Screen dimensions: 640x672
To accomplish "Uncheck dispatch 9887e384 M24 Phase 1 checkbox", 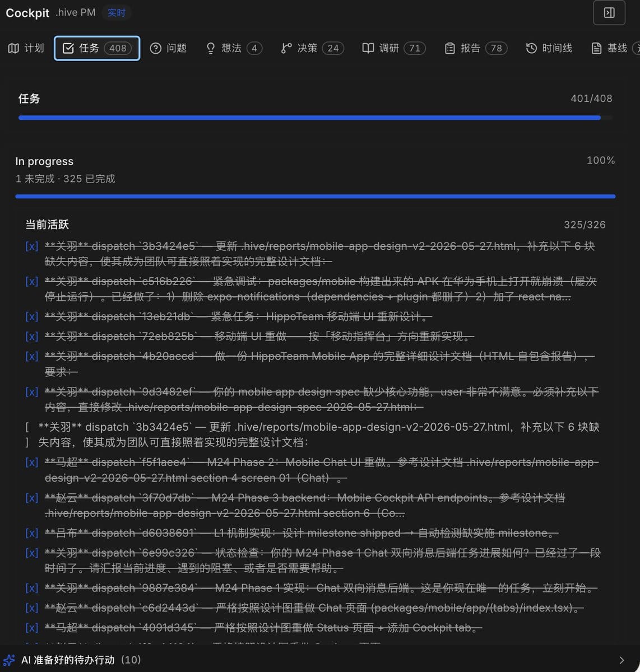I will pyautogui.click(x=32, y=588).
